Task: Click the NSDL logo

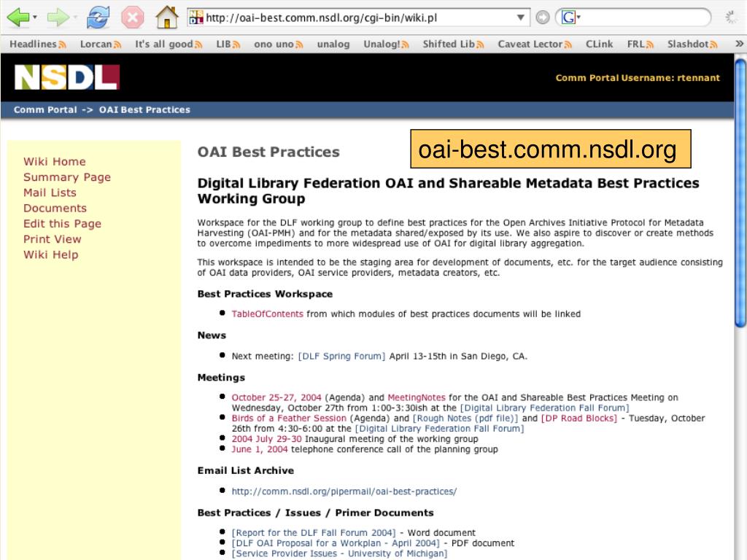Action: coord(67,77)
